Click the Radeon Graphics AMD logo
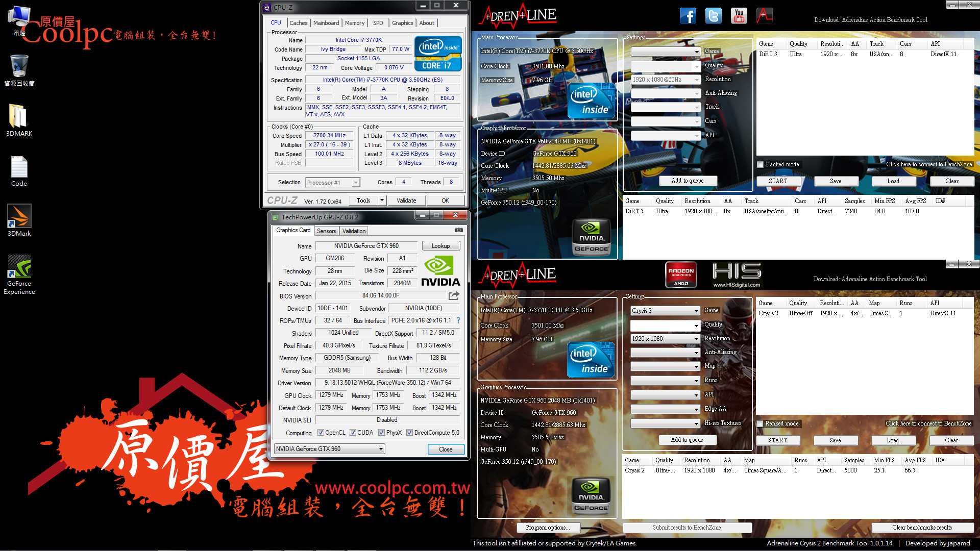The image size is (980, 551). pyautogui.click(x=681, y=274)
